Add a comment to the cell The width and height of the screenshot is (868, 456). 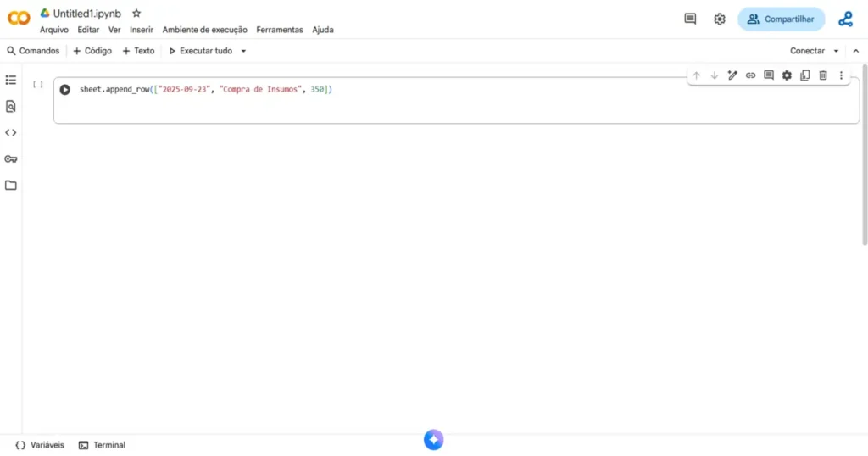pyautogui.click(x=768, y=75)
